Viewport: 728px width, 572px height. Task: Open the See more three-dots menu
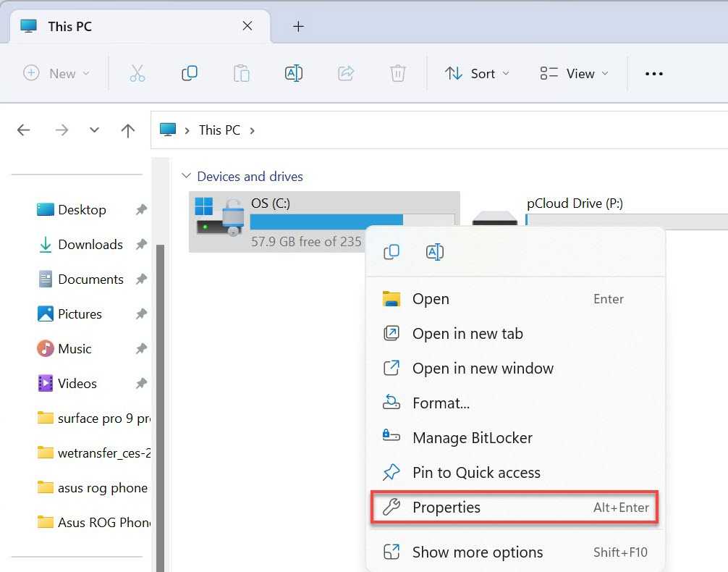point(653,73)
